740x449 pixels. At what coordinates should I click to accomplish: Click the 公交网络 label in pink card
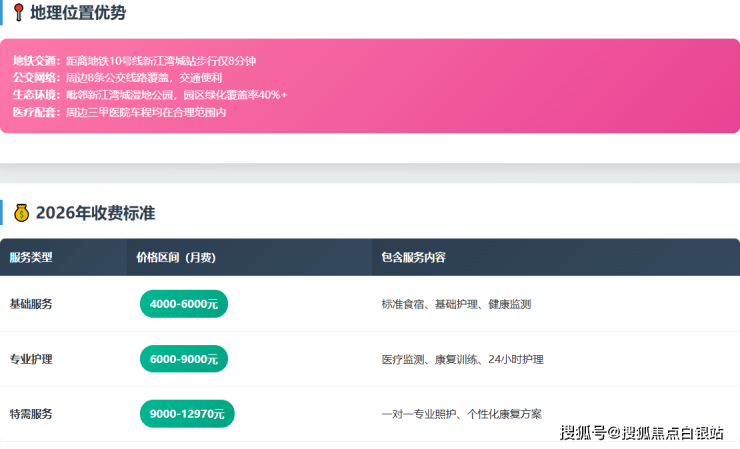37,78
